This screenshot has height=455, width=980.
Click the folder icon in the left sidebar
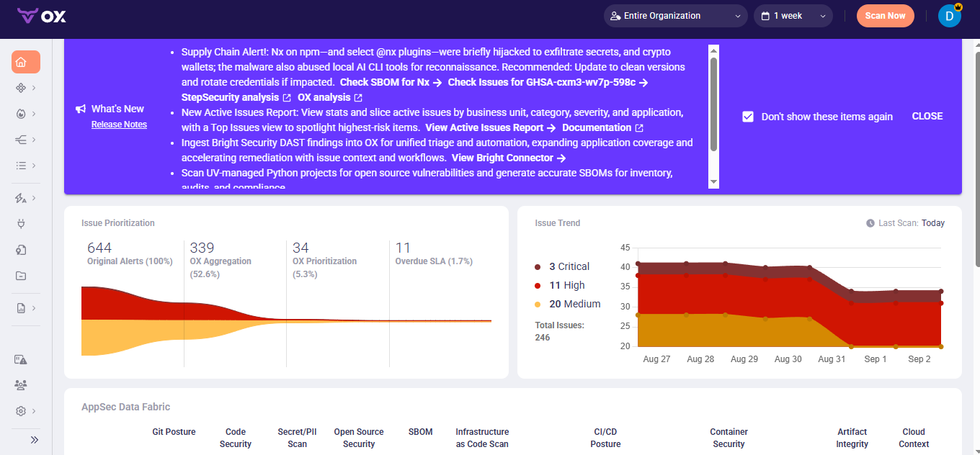point(21,276)
